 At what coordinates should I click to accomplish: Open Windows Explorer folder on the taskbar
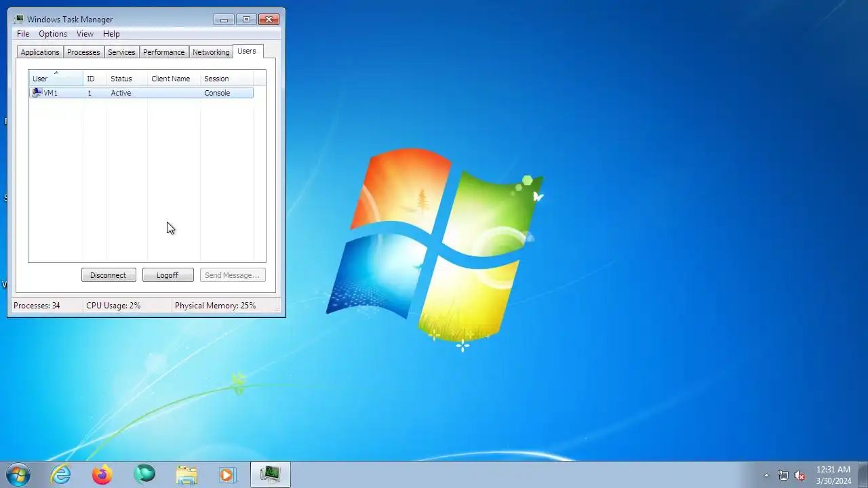click(x=186, y=474)
